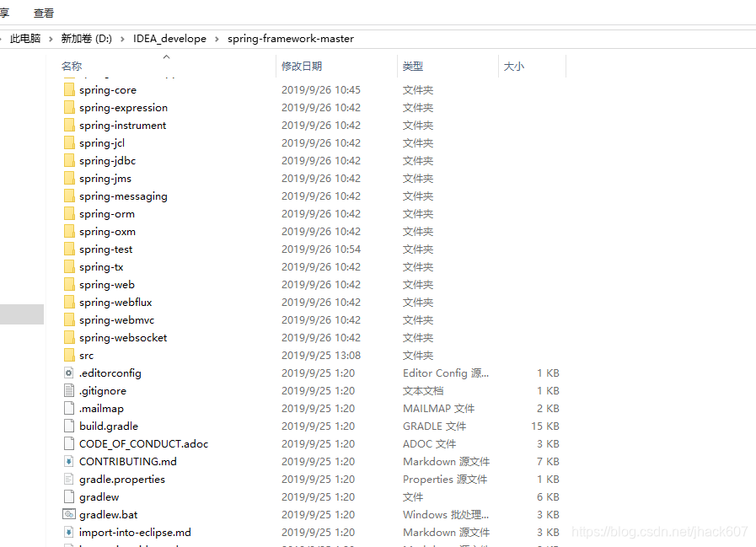756x547 pixels.
Task: Select the spring-tx folder icon
Action: [x=69, y=266]
